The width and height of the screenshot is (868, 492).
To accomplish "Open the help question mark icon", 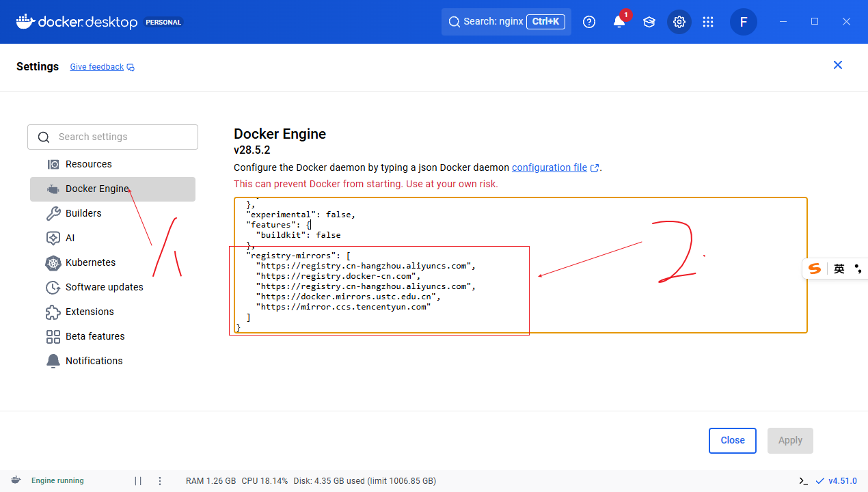I will [x=589, y=22].
